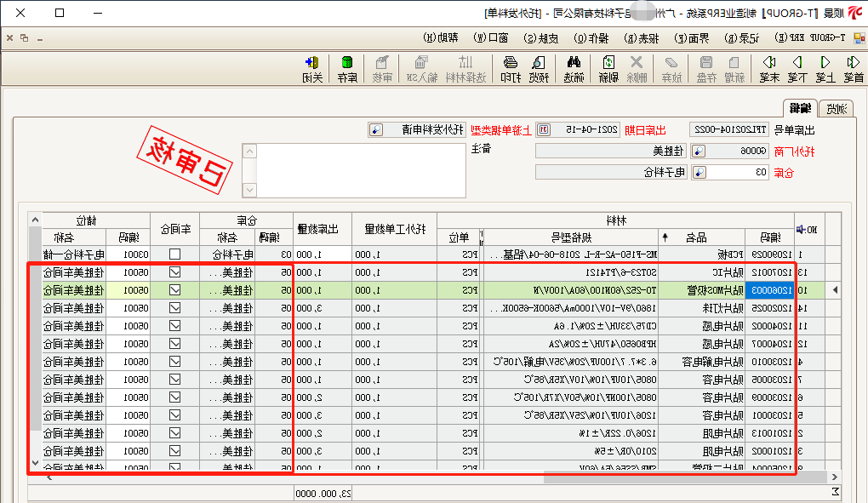Viewport: 868px width, 503px height.
Task: Click the 上笔 previous record icon
Action: point(825,67)
